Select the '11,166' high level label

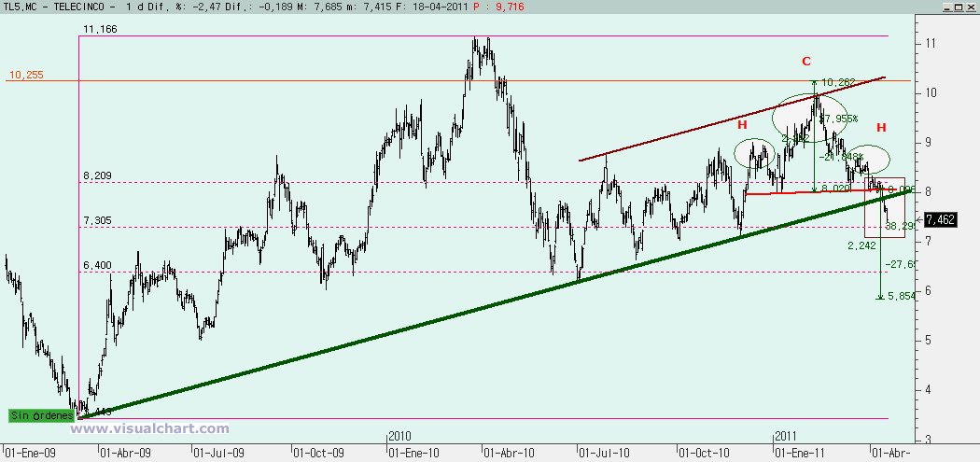pyautogui.click(x=100, y=29)
